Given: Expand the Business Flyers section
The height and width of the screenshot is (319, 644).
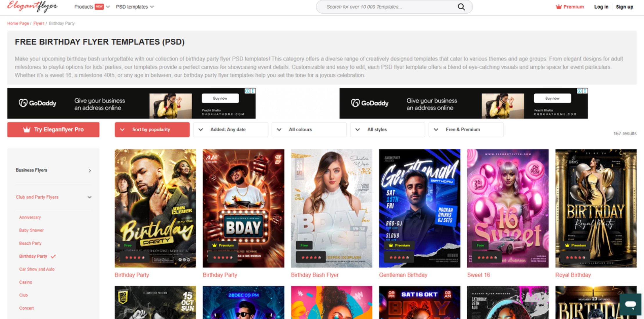Looking at the screenshot, I should (90, 171).
